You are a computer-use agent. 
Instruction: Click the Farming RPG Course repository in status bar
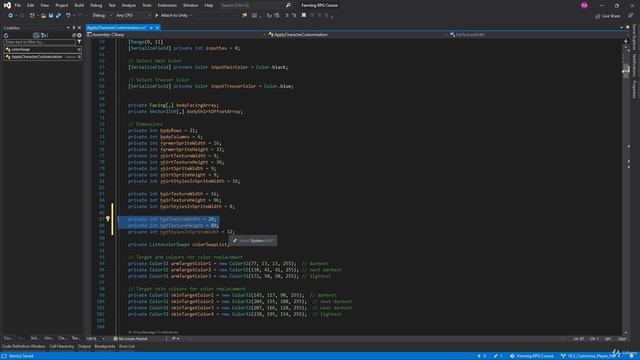pos(532,356)
